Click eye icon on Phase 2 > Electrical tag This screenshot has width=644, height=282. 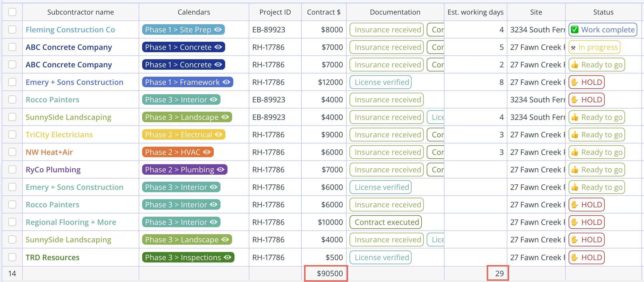click(x=218, y=134)
